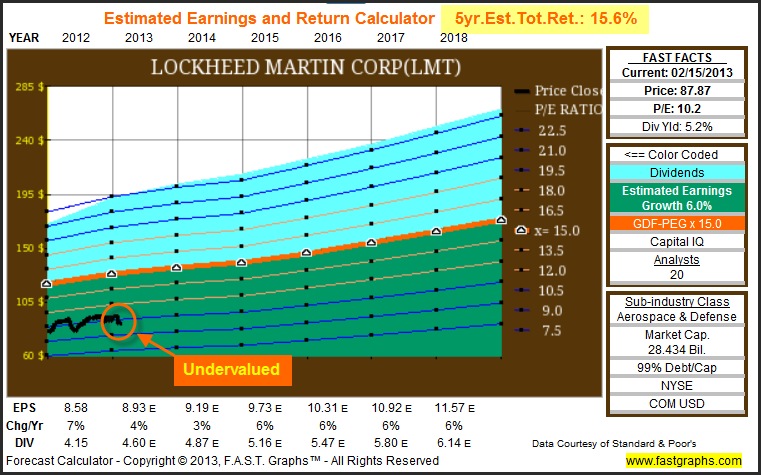
Task: Click the P/E: 10.2 field
Action: pyautogui.click(x=677, y=109)
